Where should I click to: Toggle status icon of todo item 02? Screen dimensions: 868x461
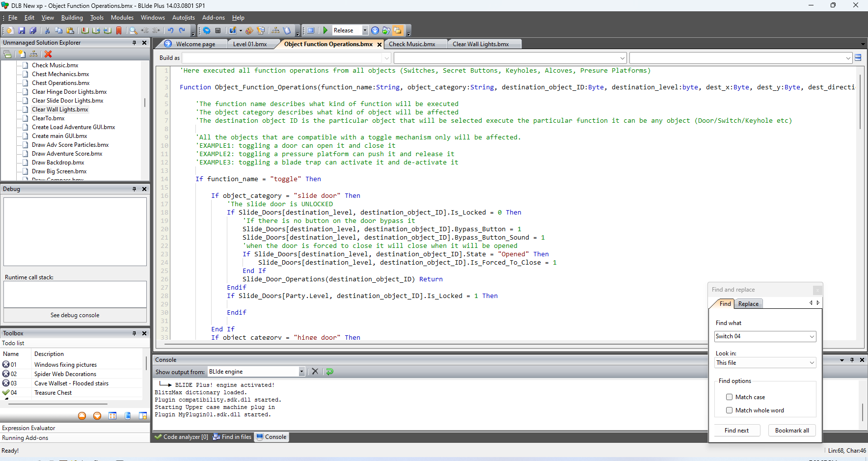(x=6, y=374)
